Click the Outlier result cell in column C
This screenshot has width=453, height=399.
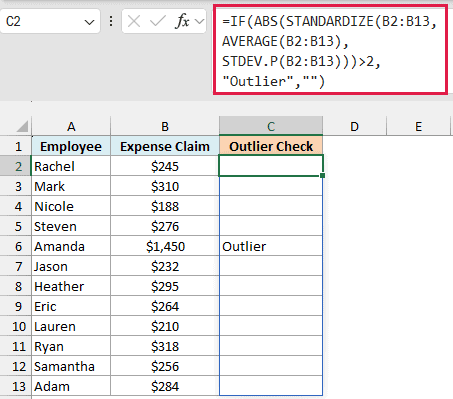coord(271,246)
